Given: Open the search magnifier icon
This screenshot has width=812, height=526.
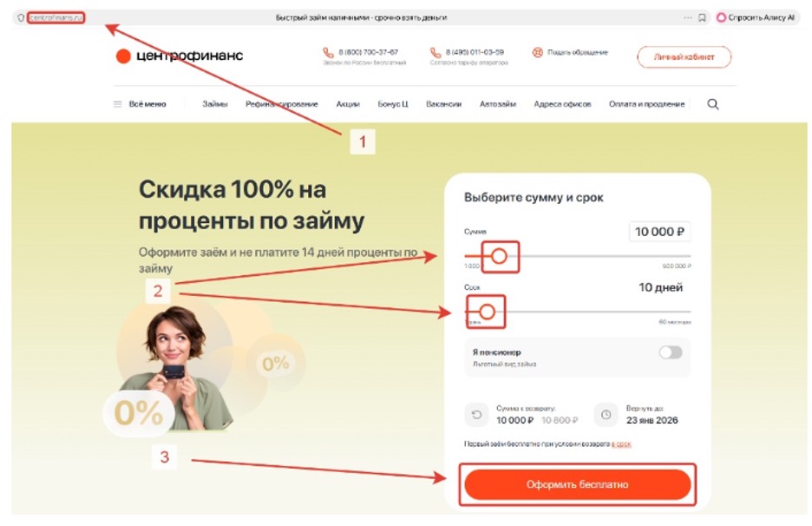Looking at the screenshot, I should [712, 104].
